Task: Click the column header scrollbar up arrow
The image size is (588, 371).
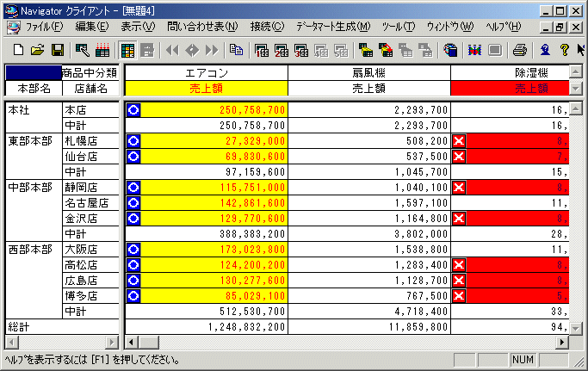Action: [576, 71]
